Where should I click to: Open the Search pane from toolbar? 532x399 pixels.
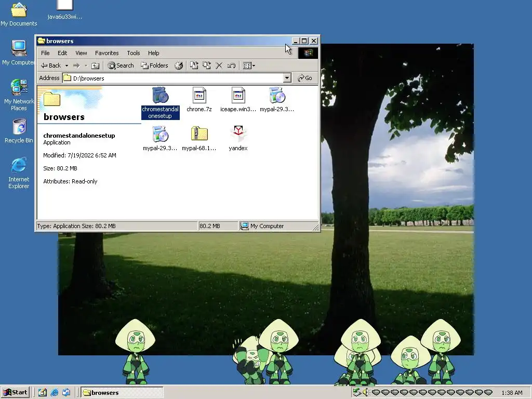click(x=121, y=65)
